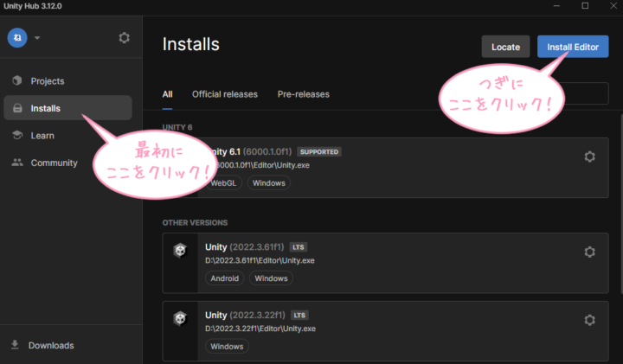This screenshot has width=623, height=364.
Task: Click the SUPPORTED badge on Unity 6.1
Action: (319, 151)
